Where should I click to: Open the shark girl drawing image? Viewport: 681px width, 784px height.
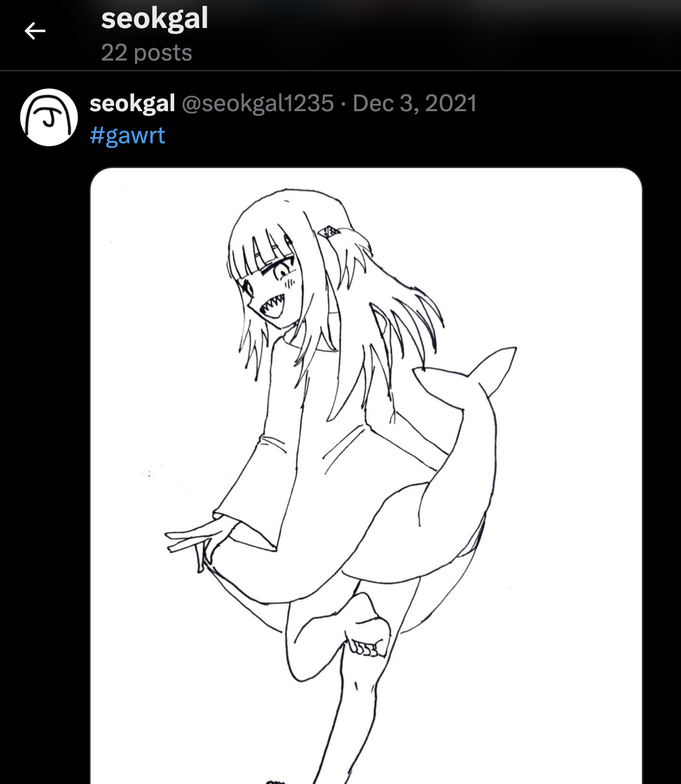coord(366,476)
